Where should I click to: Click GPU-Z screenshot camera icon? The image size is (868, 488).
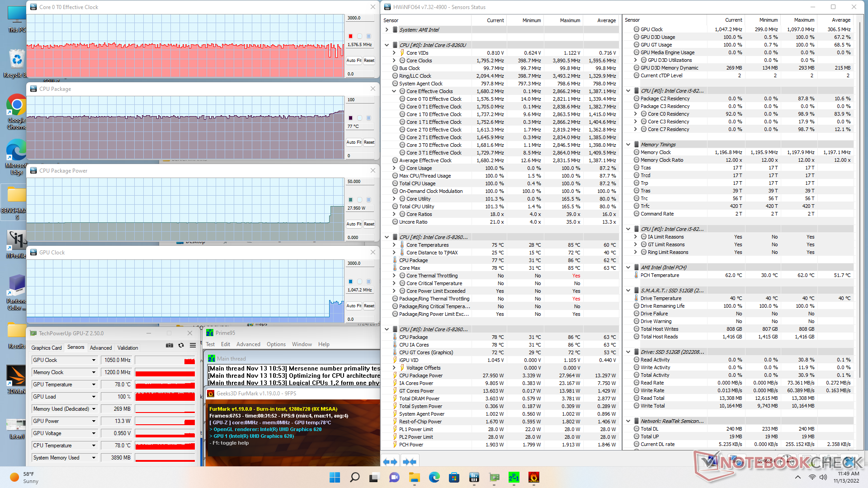tap(170, 345)
